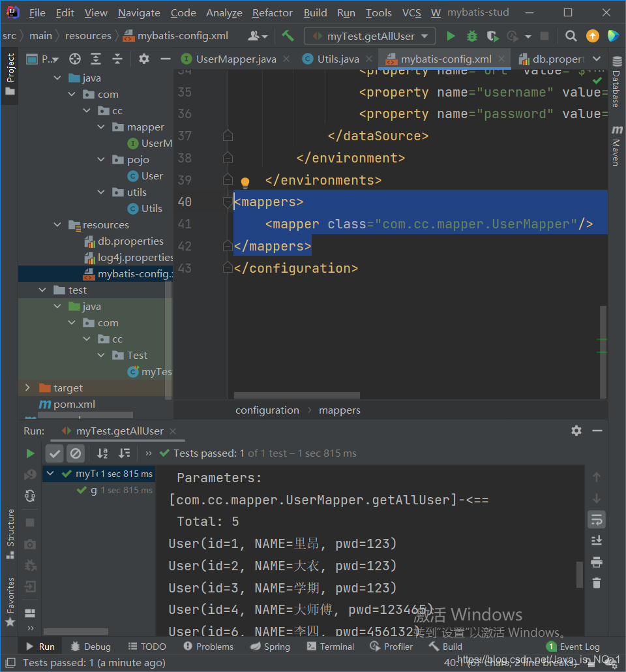The image size is (626, 672).
Task: Collapse the utils folder
Action: click(x=101, y=192)
